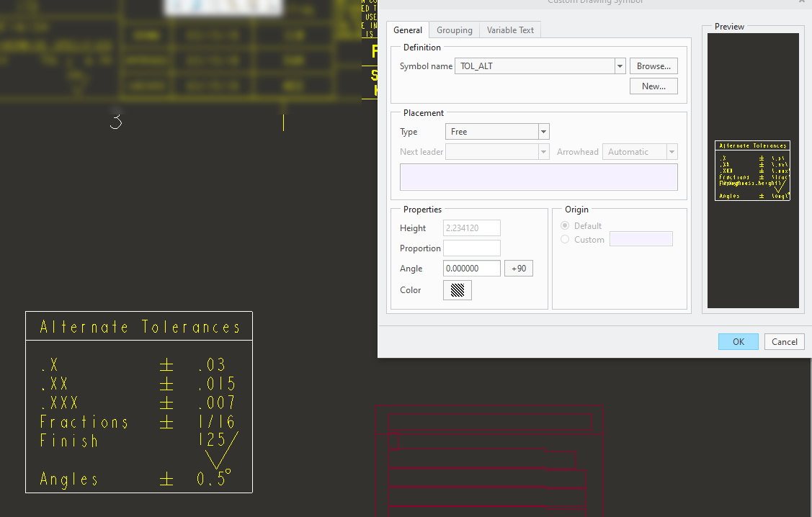The image size is (812, 517).
Task: Select the General tab
Action: coord(407,30)
